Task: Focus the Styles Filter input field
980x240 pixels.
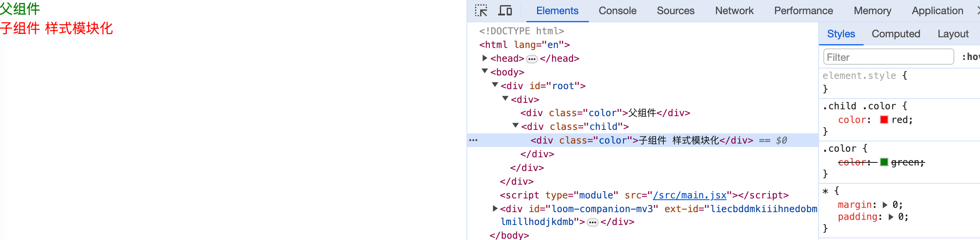Action: [888, 57]
